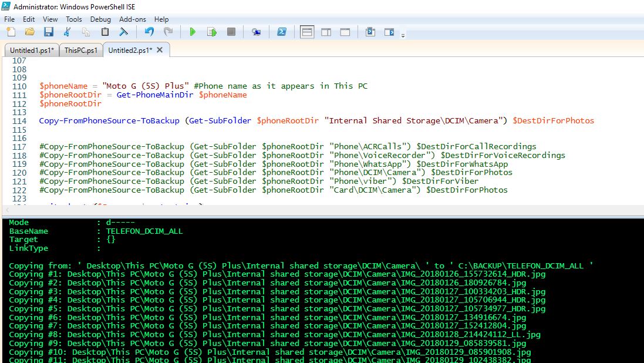644x363 pixels.
Task: Click the horizontal scrollbar left arrow in script pane
Action: click(x=6, y=210)
